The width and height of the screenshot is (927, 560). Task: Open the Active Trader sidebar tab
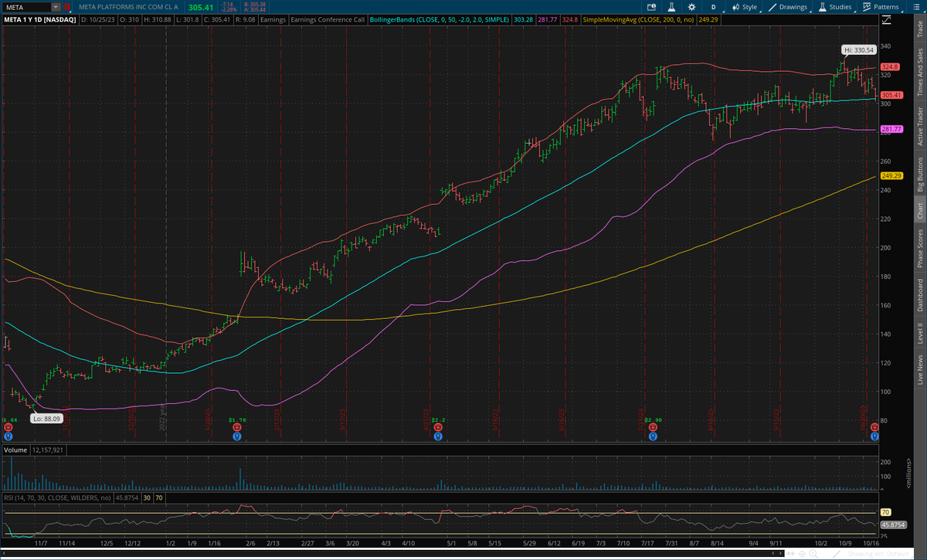click(919, 126)
